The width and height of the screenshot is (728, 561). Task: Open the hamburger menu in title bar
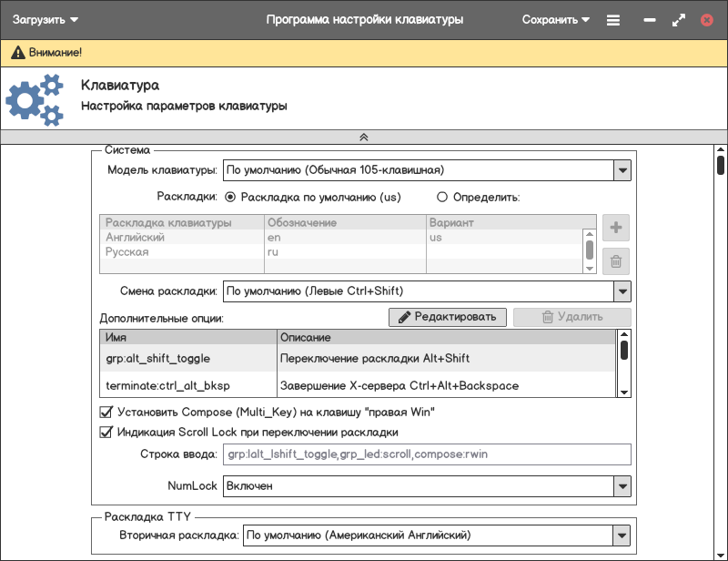613,20
